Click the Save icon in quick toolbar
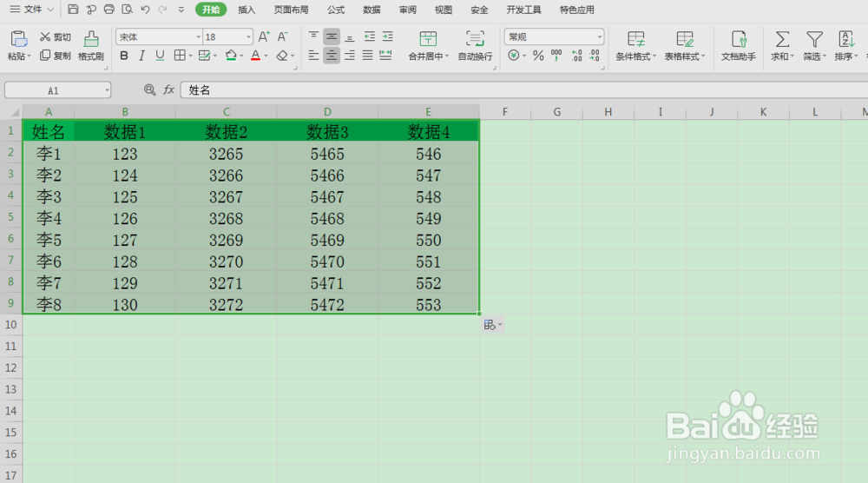 click(73, 10)
